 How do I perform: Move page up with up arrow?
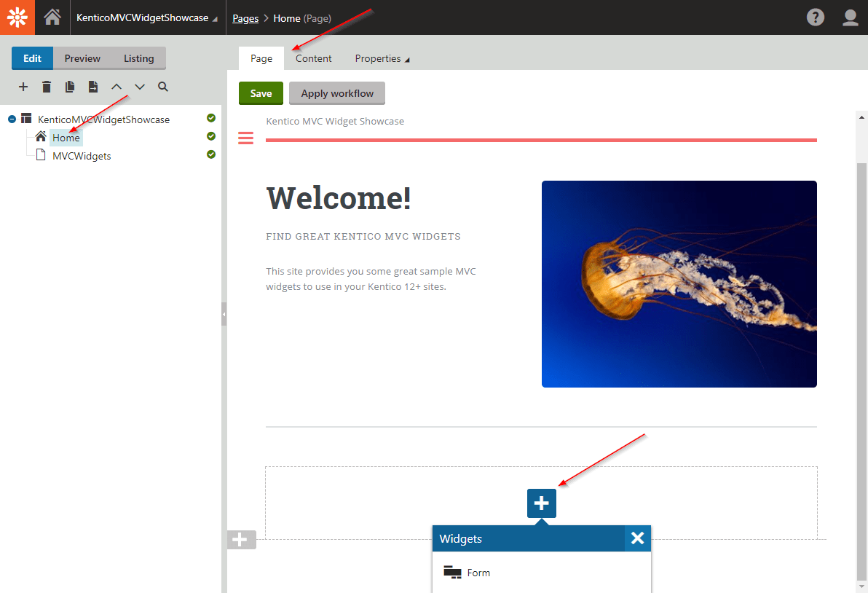coord(117,87)
